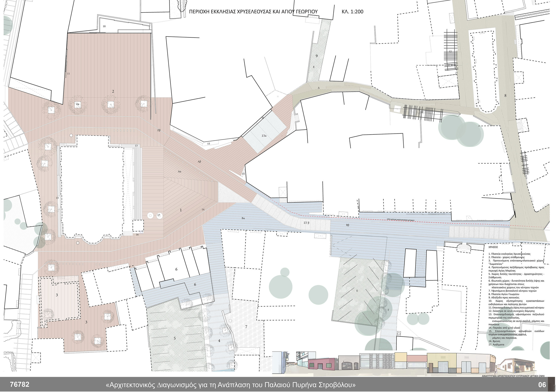Click plan number '8' on Agios Georgios square

click(505, 95)
